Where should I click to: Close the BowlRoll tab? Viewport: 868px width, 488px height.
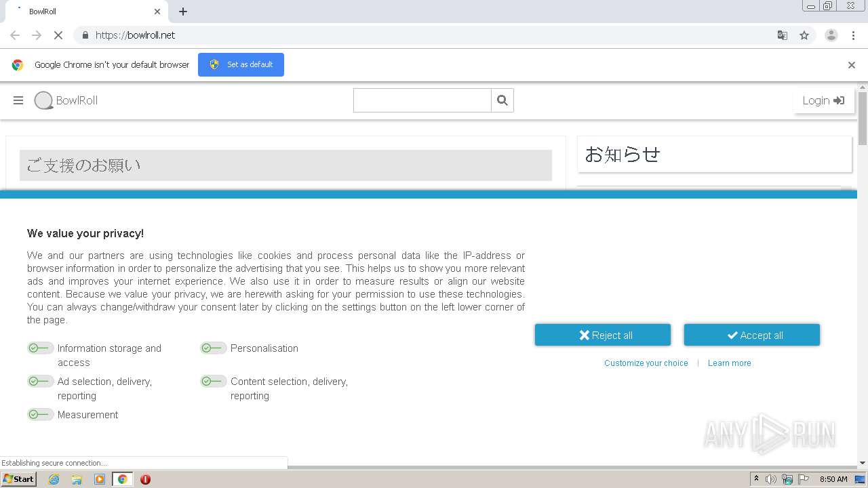point(157,12)
